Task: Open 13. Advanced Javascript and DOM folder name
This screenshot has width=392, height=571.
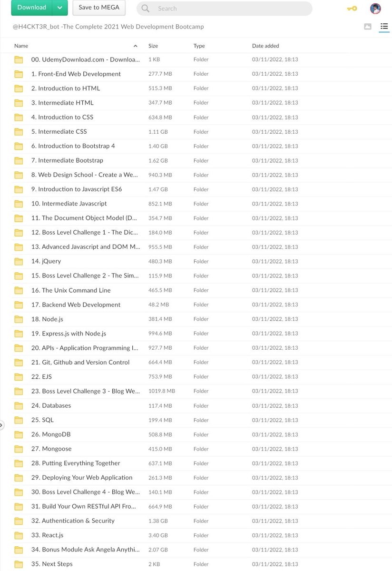Action: pos(86,247)
